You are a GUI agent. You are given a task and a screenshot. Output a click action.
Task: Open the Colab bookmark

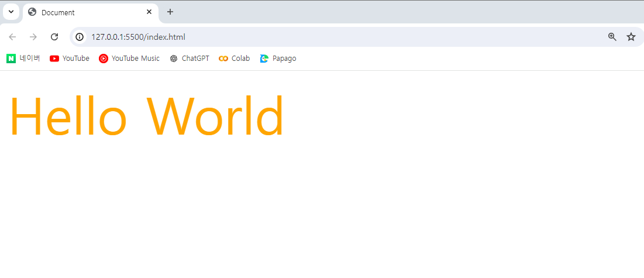[235, 59]
